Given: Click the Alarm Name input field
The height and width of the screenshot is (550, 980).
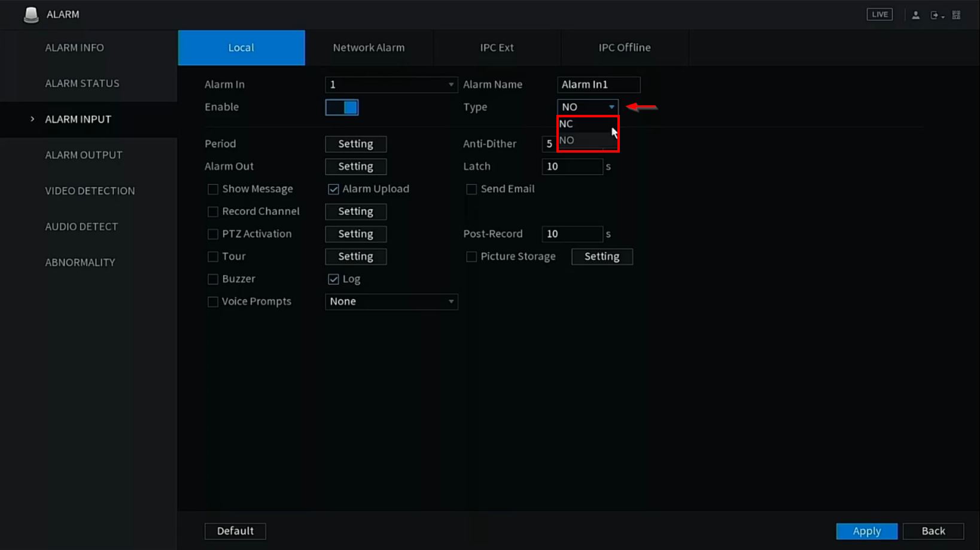Looking at the screenshot, I should pyautogui.click(x=598, y=85).
